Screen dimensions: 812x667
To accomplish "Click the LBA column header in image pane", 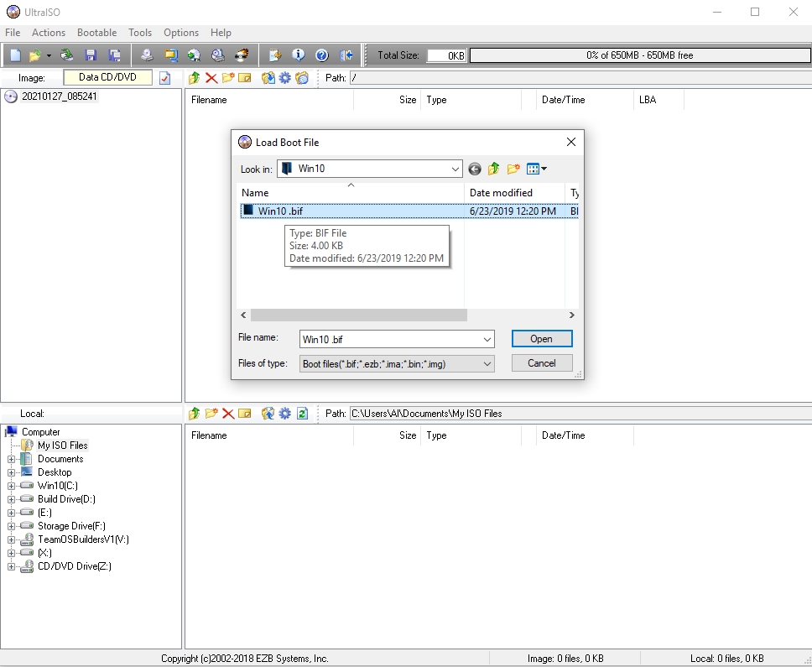I will [658, 100].
